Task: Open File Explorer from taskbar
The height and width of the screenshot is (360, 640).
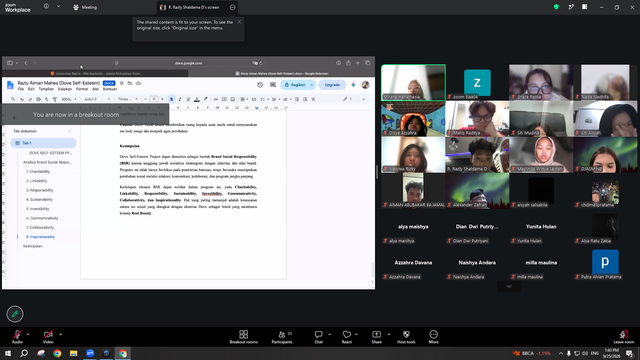Action: point(73,353)
